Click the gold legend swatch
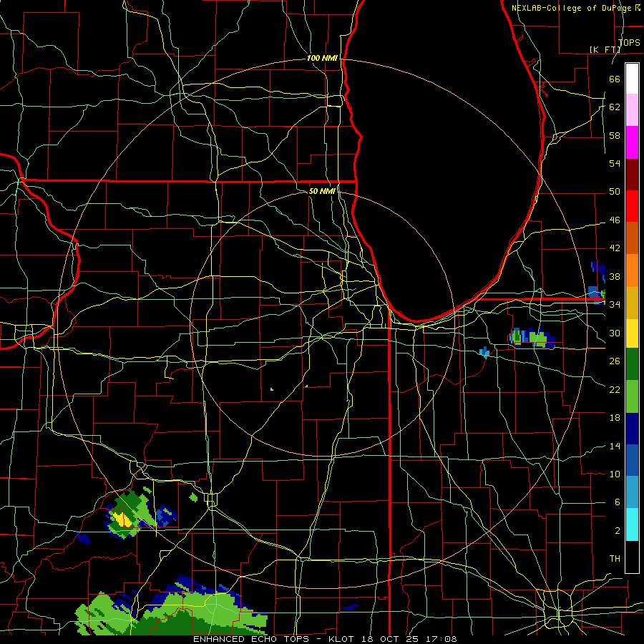The width and height of the screenshot is (644, 644). click(x=632, y=303)
